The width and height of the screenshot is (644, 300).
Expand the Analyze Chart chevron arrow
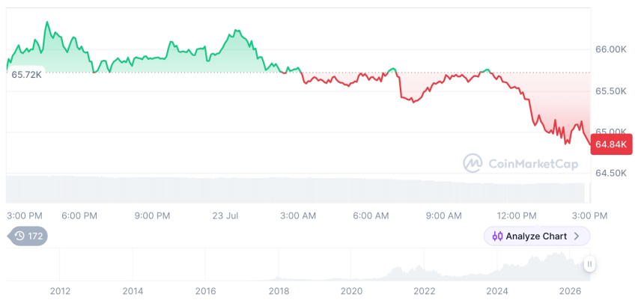tap(577, 236)
